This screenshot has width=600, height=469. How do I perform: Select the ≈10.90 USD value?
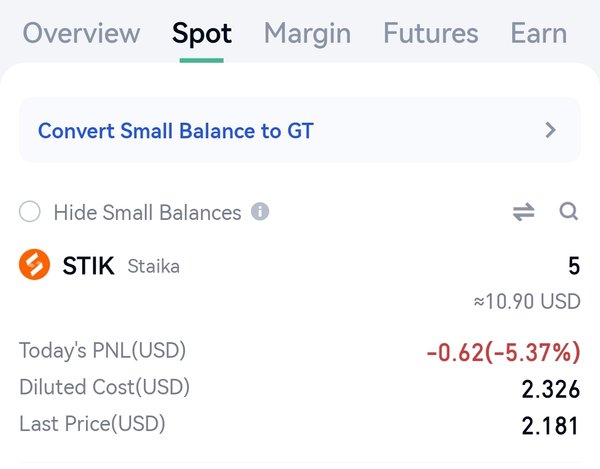[x=527, y=301]
